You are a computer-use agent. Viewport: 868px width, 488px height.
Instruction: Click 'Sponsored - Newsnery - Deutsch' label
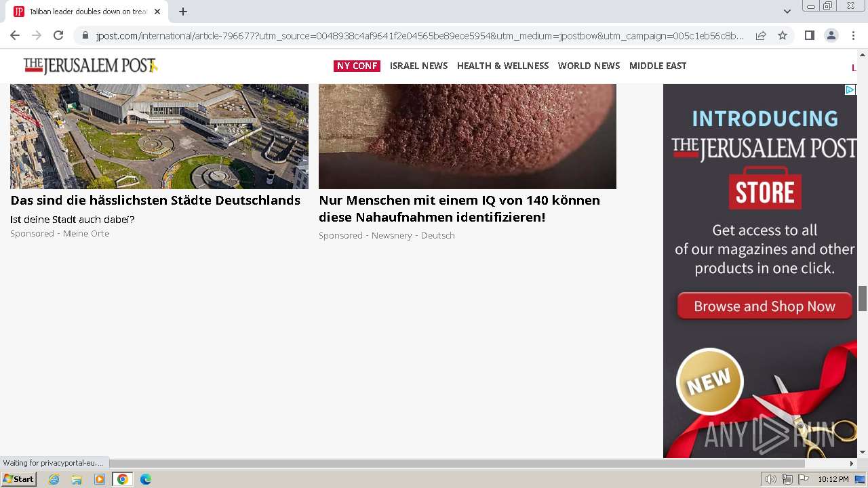click(x=387, y=235)
